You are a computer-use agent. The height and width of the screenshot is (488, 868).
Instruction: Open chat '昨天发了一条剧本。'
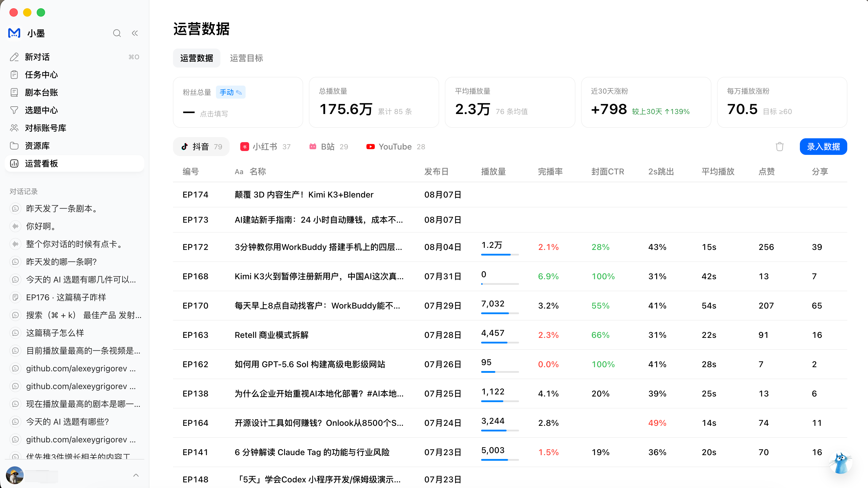pos(74,208)
